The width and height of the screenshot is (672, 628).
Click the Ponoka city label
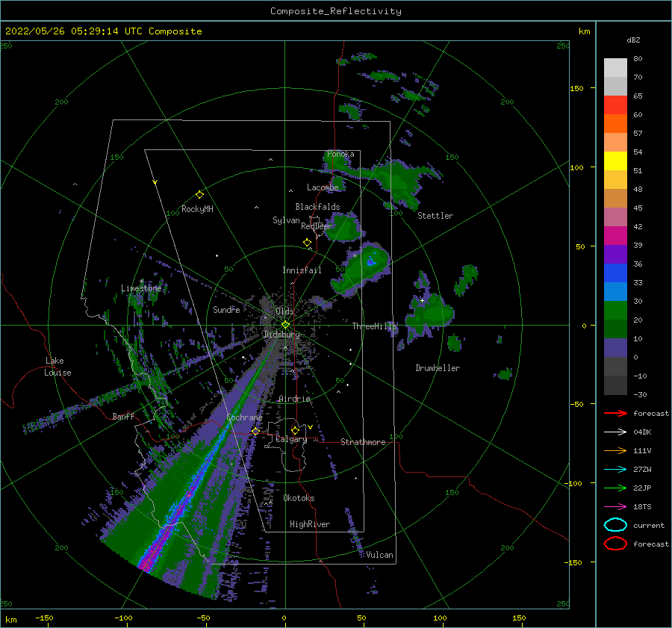[340, 154]
